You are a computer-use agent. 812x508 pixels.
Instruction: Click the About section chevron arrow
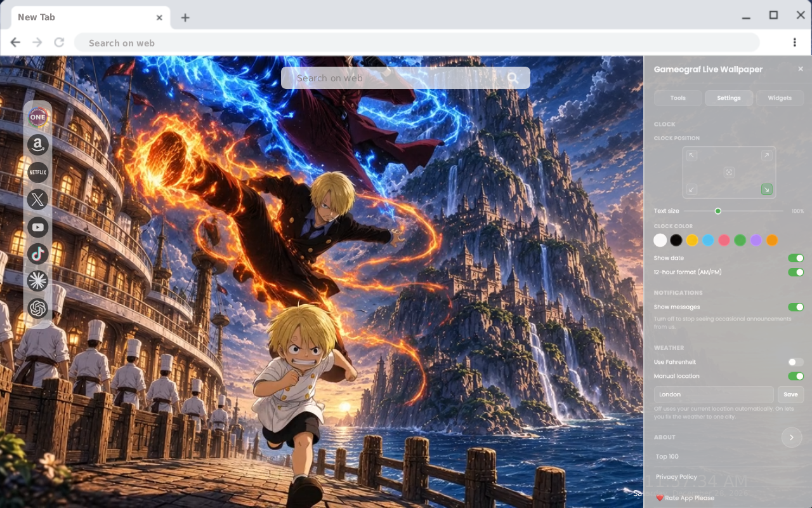pos(791,438)
